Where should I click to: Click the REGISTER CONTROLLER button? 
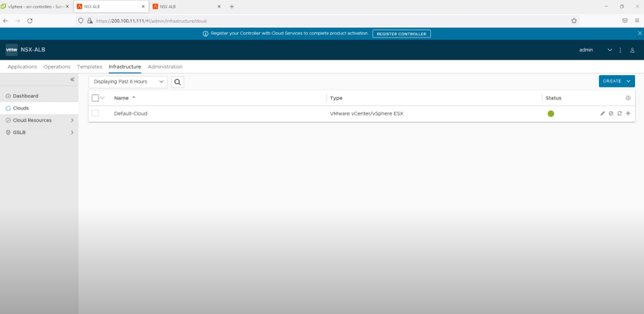401,33
